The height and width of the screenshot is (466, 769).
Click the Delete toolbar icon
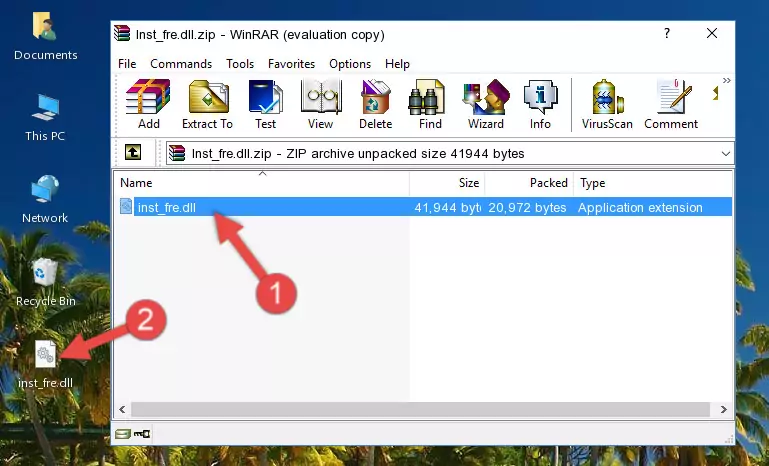pyautogui.click(x=376, y=104)
